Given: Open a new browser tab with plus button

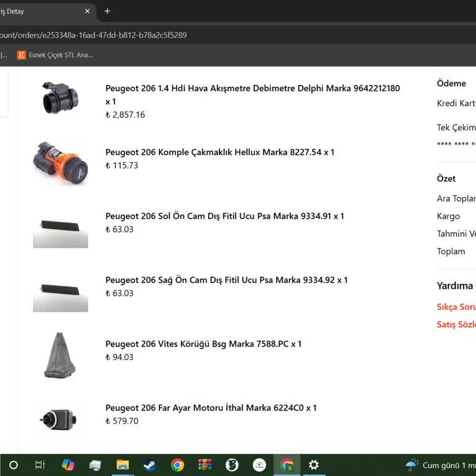Looking at the screenshot, I should tap(107, 11).
